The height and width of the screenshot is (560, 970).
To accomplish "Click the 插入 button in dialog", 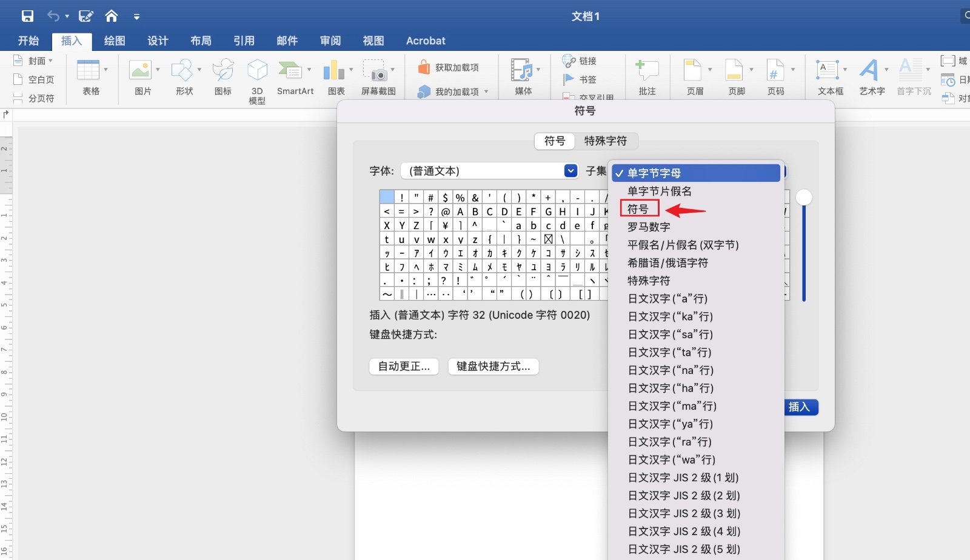I will 799,407.
